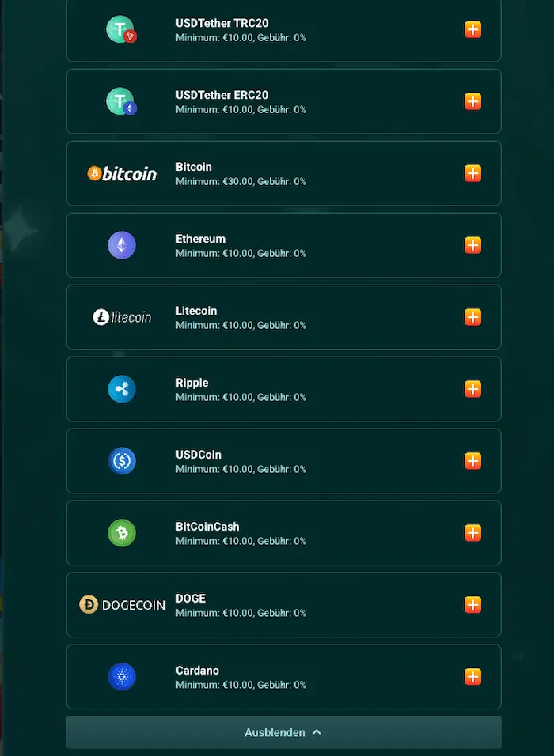Click the Ripple coin icon
554x756 pixels.
pyautogui.click(x=122, y=389)
